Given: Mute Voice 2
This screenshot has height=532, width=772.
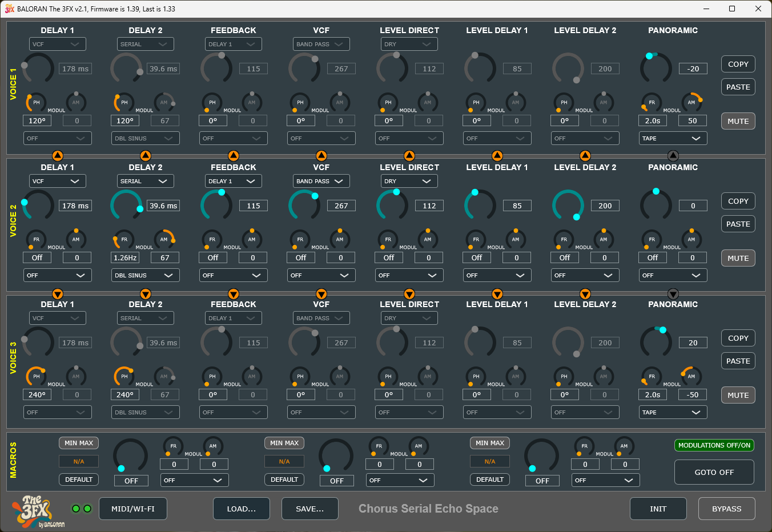Looking at the screenshot, I should click(738, 257).
